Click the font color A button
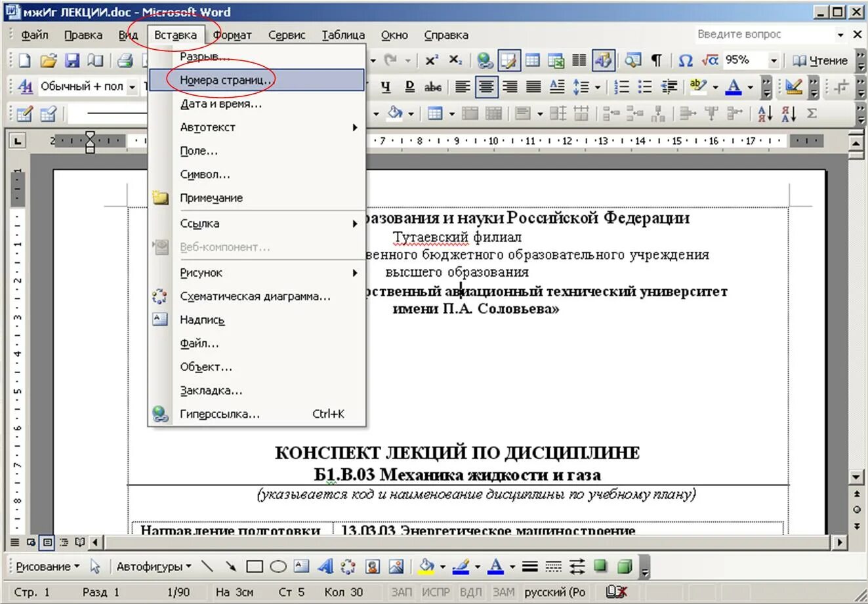 tap(734, 87)
